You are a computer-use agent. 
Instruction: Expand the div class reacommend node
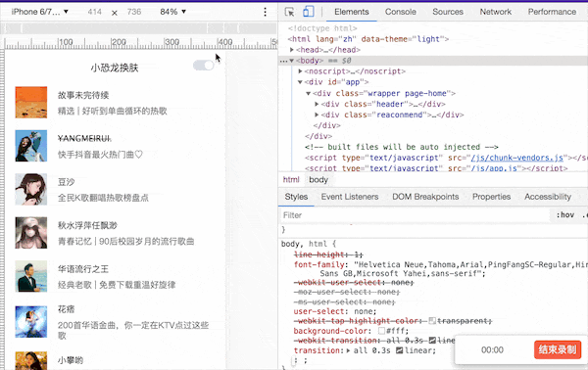pyautogui.click(x=317, y=115)
